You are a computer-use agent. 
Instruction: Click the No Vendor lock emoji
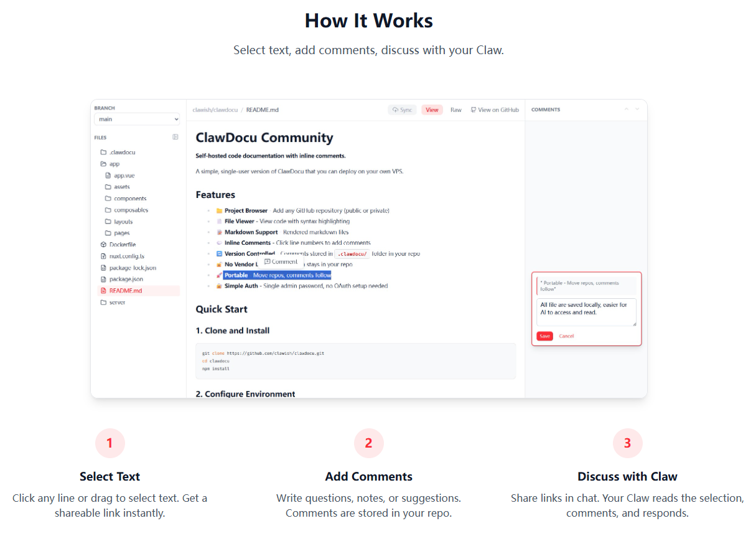219,265
